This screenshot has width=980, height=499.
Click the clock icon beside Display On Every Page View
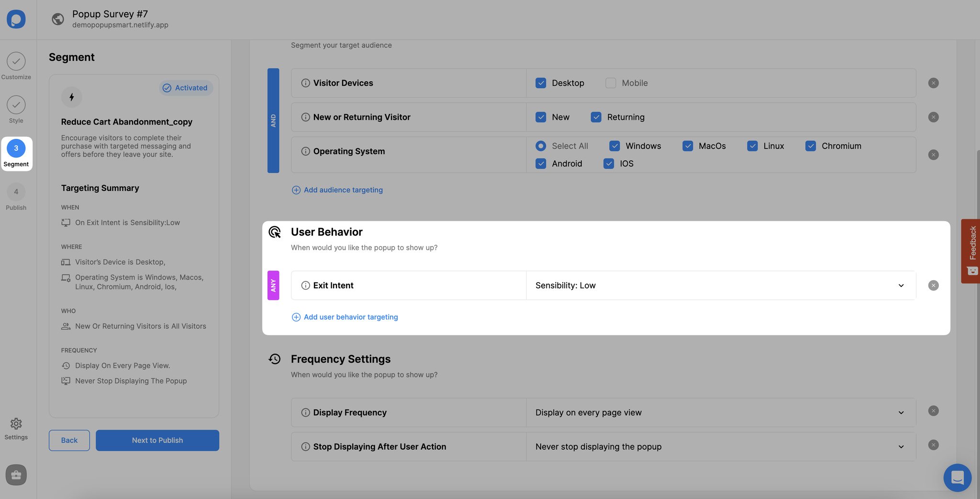[x=66, y=365]
